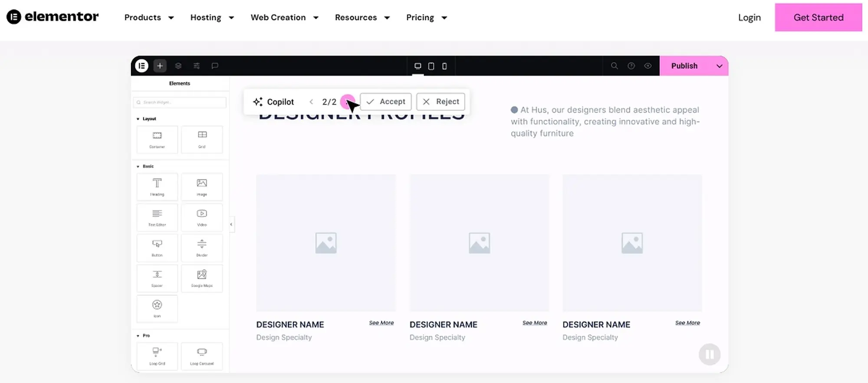Add the Grid layout widget

click(202, 140)
